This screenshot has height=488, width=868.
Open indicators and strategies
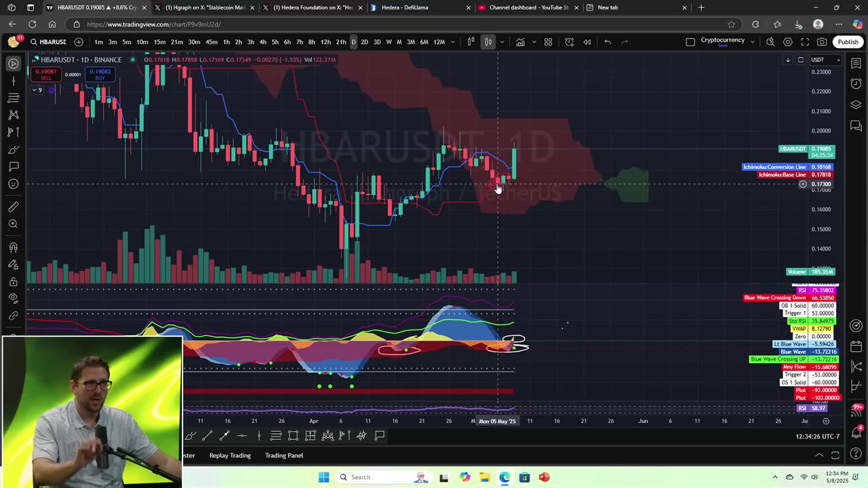click(x=520, y=42)
